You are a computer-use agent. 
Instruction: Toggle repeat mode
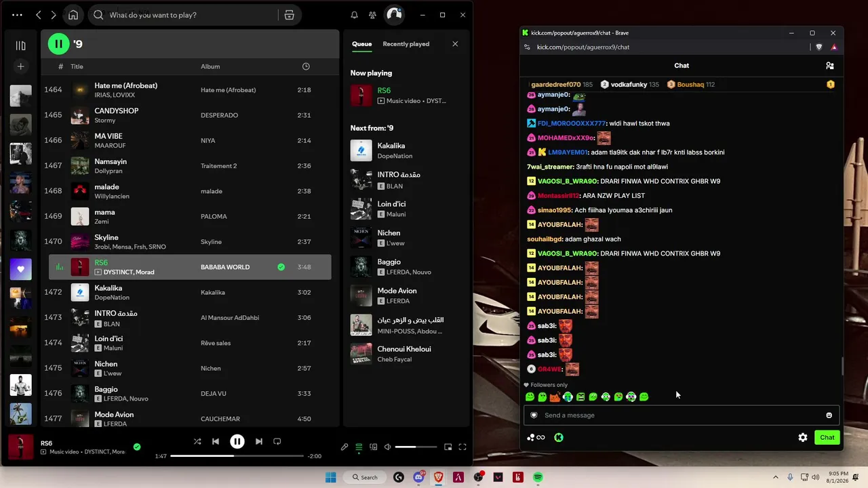pyautogui.click(x=277, y=441)
